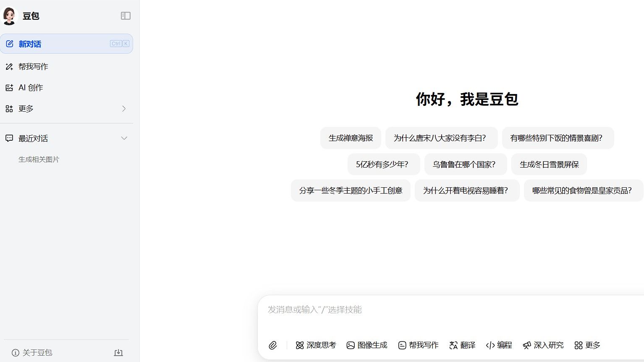644x362 pixels.
Task: Click the Doubao avatar icon
Action: tap(9, 16)
